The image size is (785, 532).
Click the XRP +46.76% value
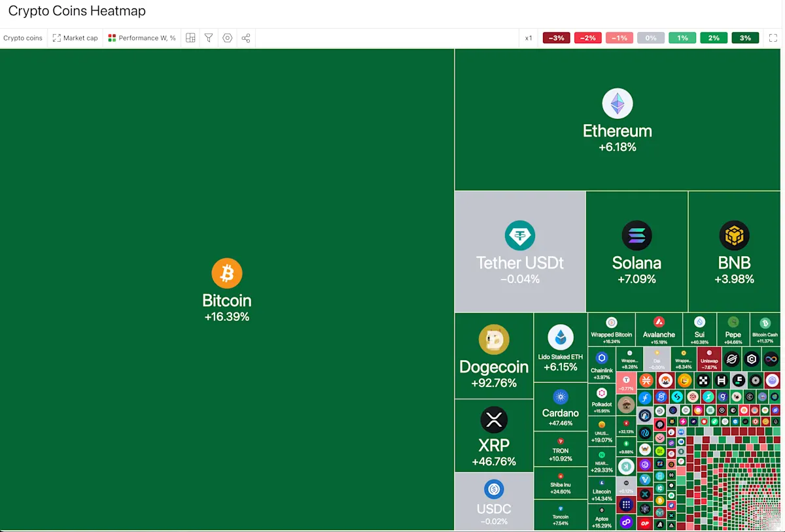pyautogui.click(x=494, y=462)
